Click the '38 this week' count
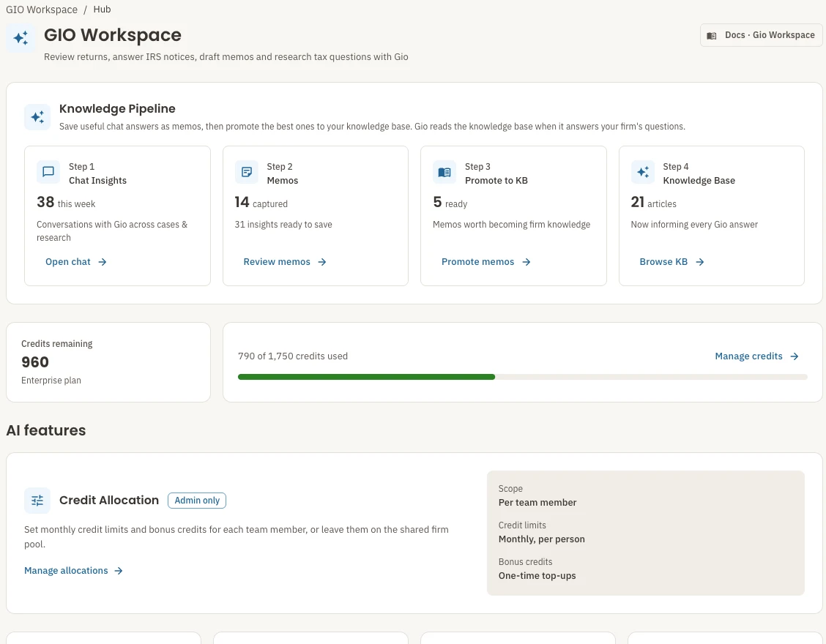The width and height of the screenshot is (826, 644). pos(66,202)
